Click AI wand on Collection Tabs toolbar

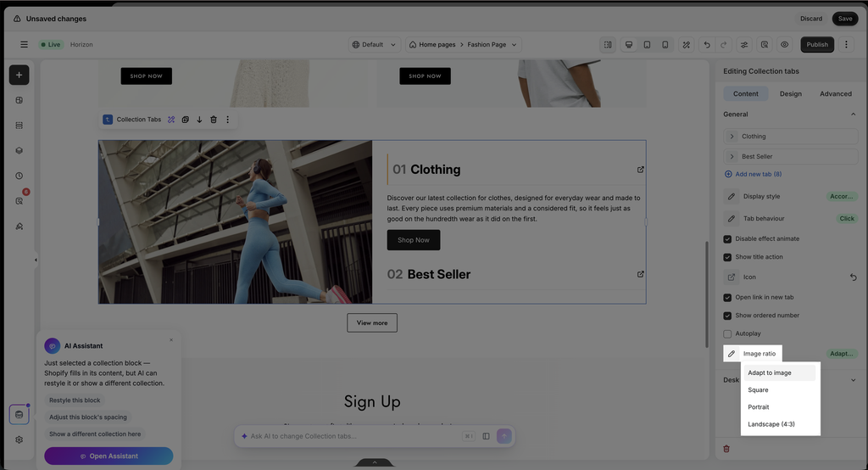tap(171, 120)
